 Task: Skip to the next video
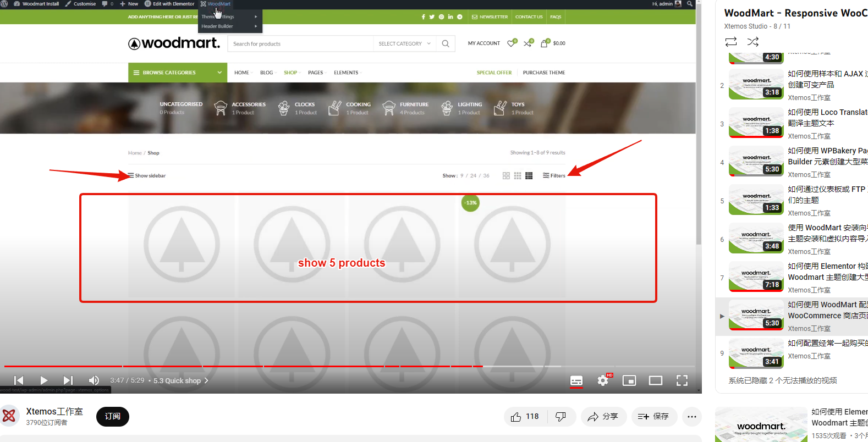click(x=68, y=380)
